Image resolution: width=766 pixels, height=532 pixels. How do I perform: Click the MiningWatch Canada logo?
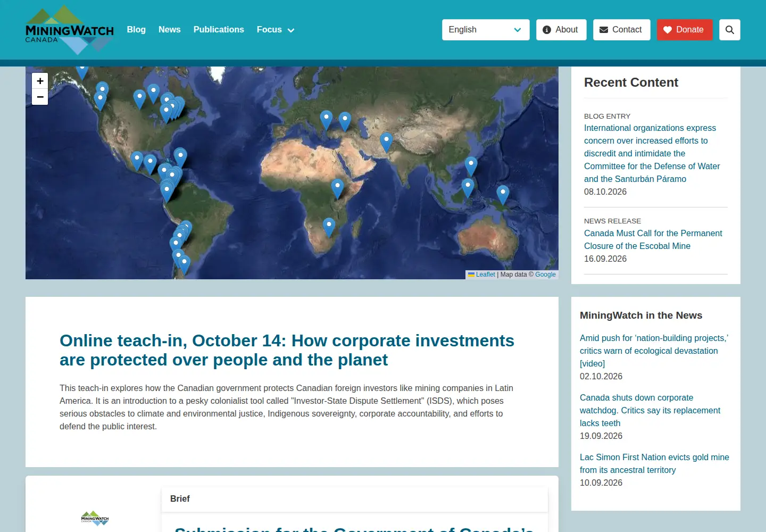click(x=70, y=30)
